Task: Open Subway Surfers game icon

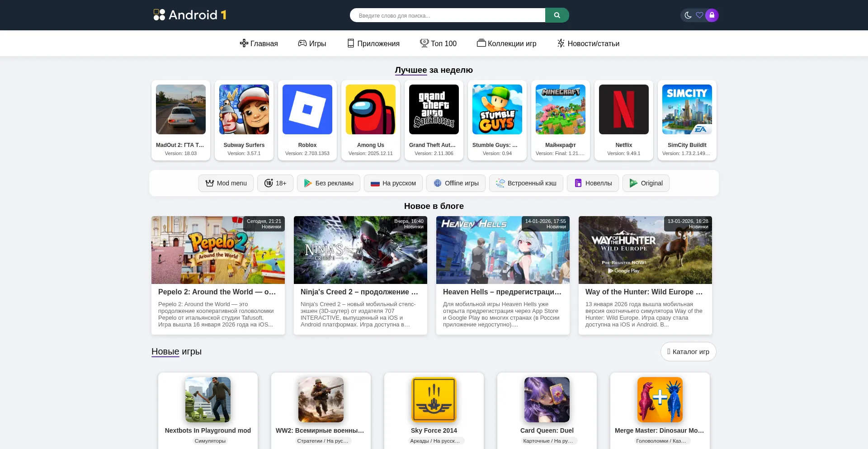Action: (x=244, y=109)
